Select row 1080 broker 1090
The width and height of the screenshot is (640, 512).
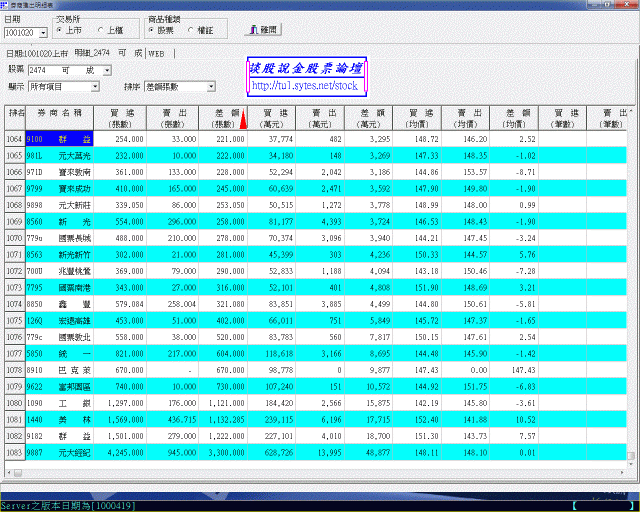[60, 403]
